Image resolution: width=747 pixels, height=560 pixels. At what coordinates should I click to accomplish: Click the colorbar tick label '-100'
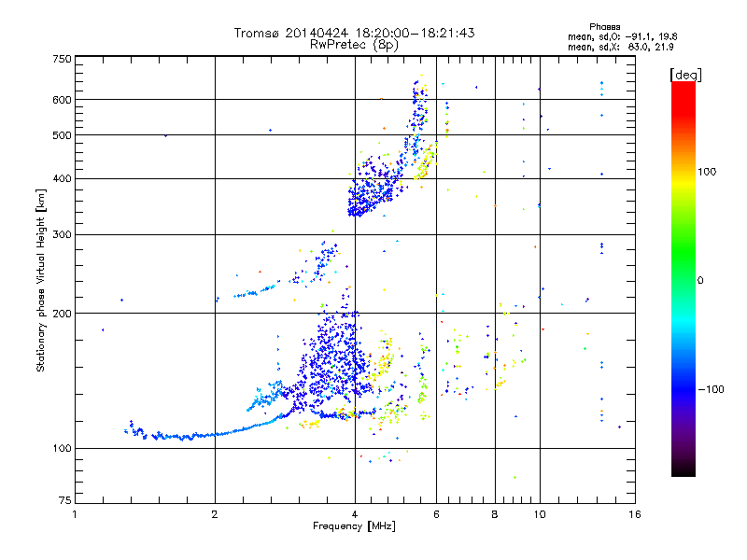click(711, 389)
